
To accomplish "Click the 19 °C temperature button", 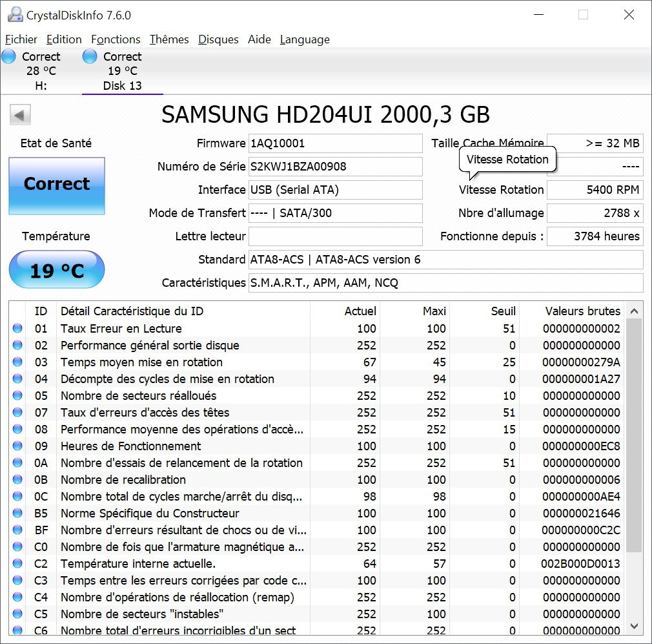I will 57,269.
